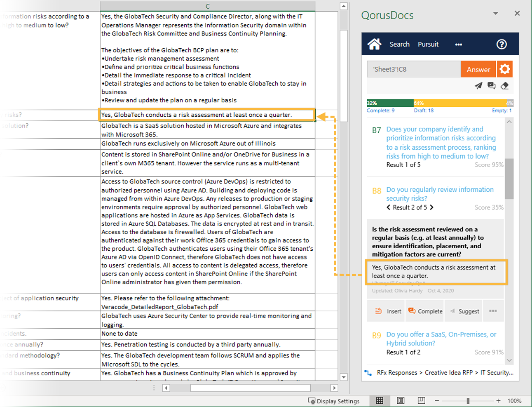Select Normal grid view in status bar
Screen dimensions: 532x407
click(x=380, y=400)
